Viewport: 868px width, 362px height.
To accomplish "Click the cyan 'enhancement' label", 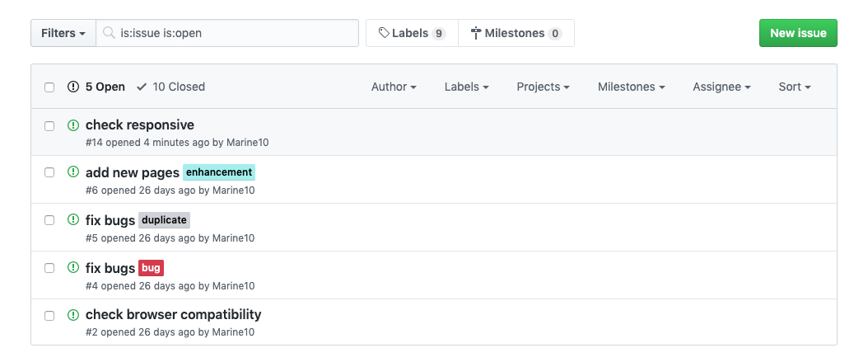I will click(x=219, y=172).
